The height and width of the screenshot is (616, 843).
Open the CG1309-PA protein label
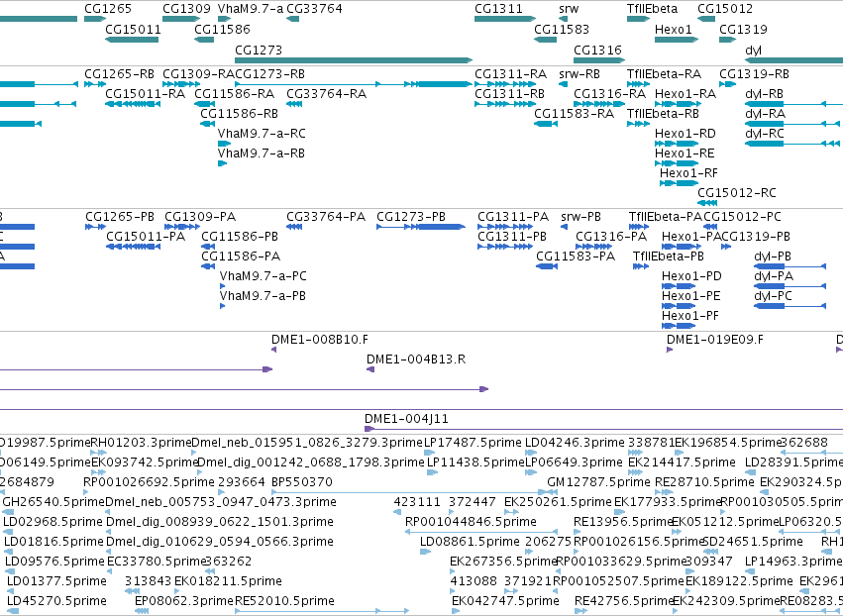click(200, 217)
